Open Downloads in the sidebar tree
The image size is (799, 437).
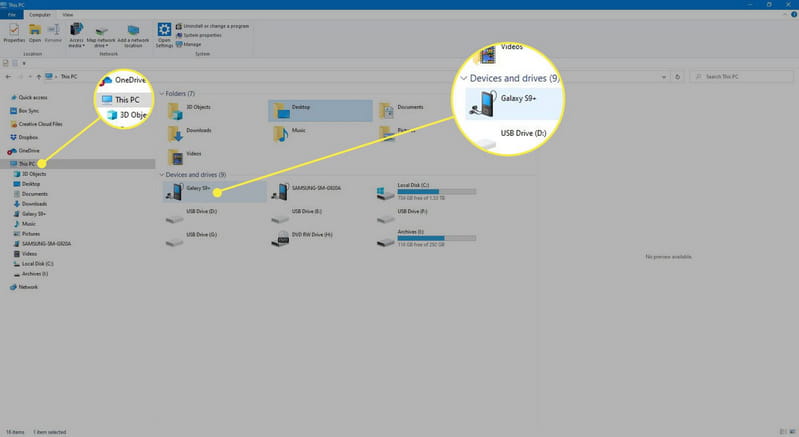[x=30, y=204]
